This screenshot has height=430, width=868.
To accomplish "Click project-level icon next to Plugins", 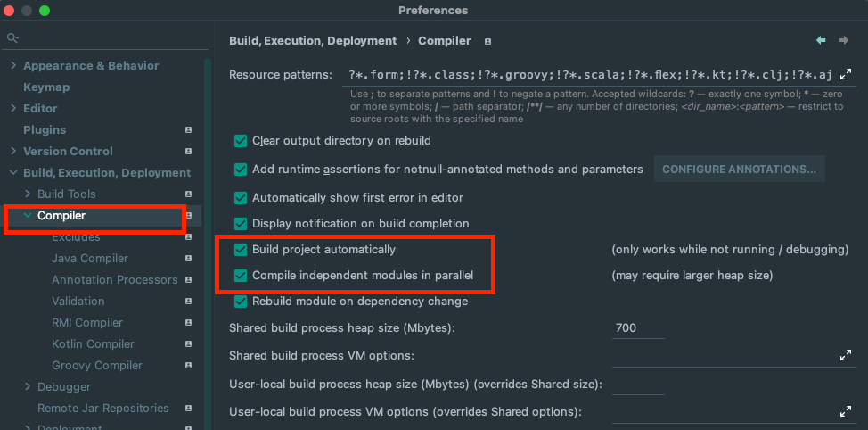I will tap(188, 129).
